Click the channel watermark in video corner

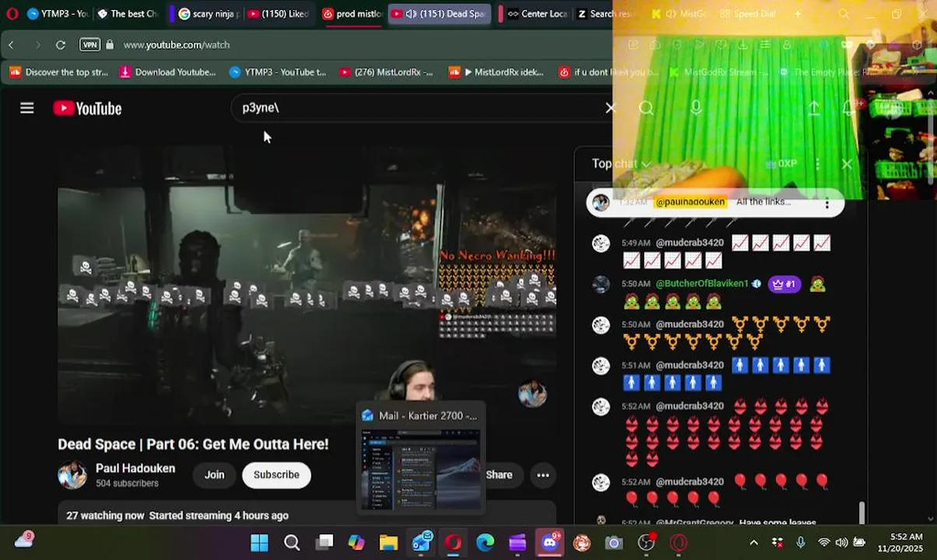(532, 394)
